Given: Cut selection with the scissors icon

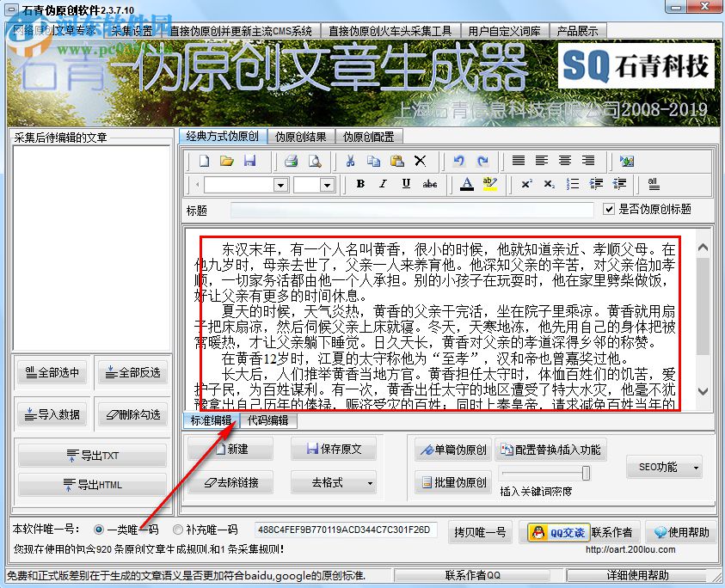Looking at the screenshot, I should 351,161.
